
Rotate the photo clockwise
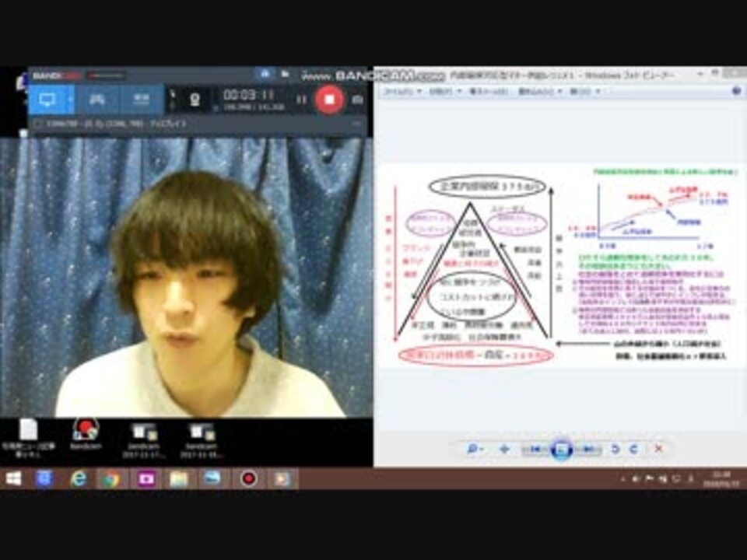pyautogui.click(x=633, y=449)
